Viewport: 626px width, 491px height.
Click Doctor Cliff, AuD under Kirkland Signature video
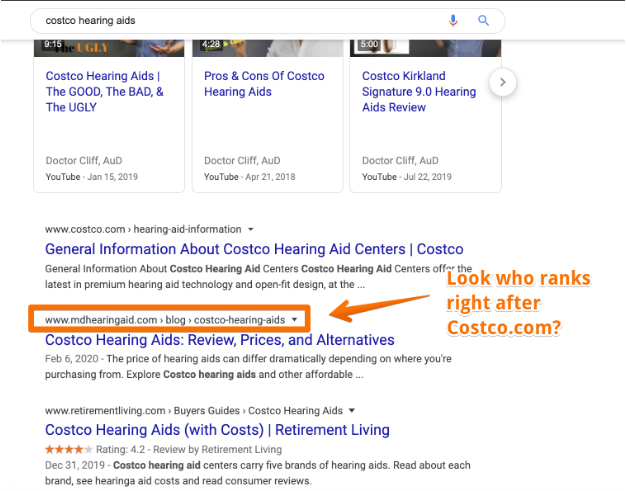click(x=400, y=160)
